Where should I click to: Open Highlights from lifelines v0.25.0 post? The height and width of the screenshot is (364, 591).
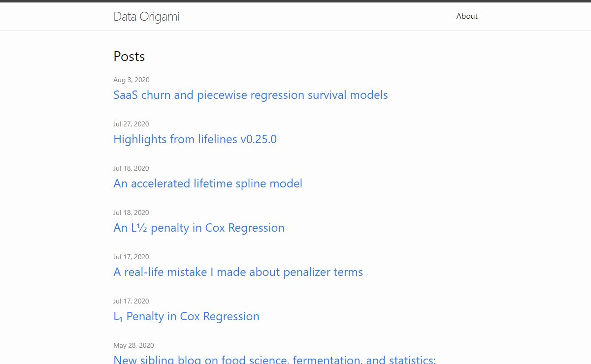point(195,139)
